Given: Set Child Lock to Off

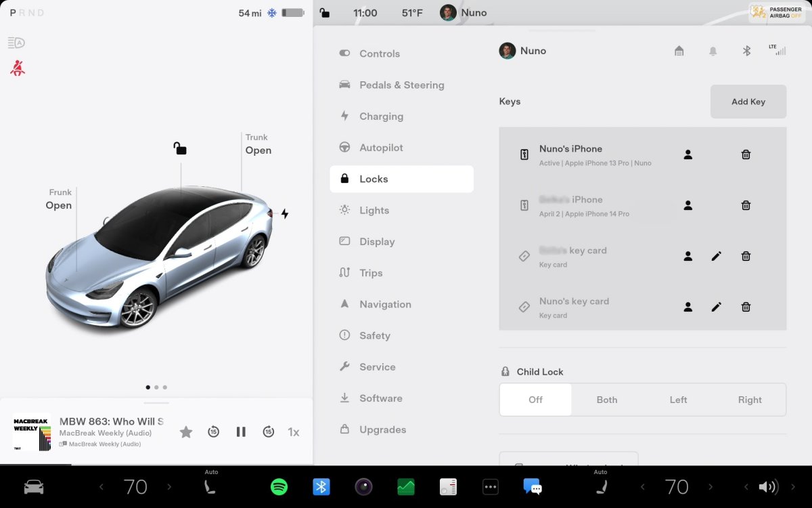Looking at the screenshot, I should [535, 400].
